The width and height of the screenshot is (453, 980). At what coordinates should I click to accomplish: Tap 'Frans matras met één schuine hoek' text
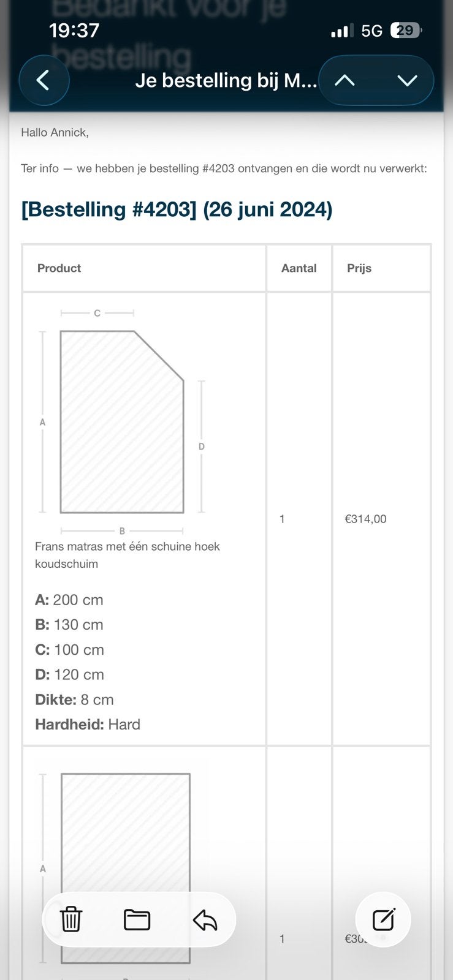tap(128, 546)
